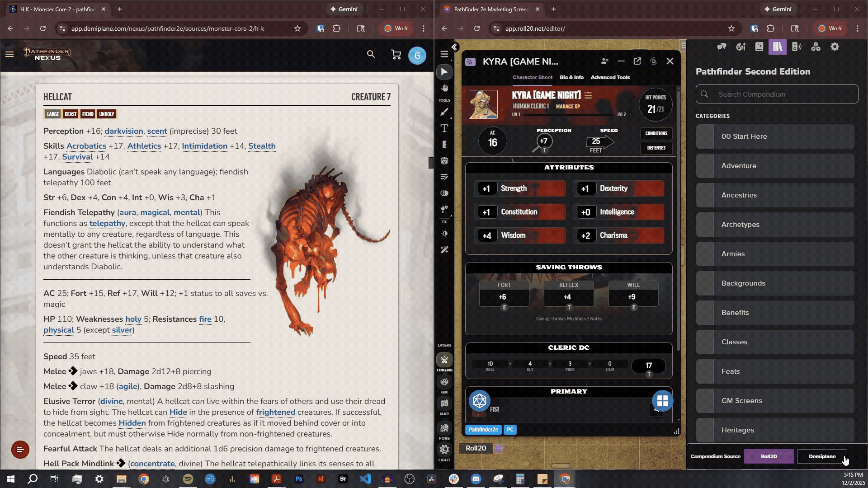Open the measurement ruler tool
The width and height of the screenshot is (868, 488).
point(444,145)
